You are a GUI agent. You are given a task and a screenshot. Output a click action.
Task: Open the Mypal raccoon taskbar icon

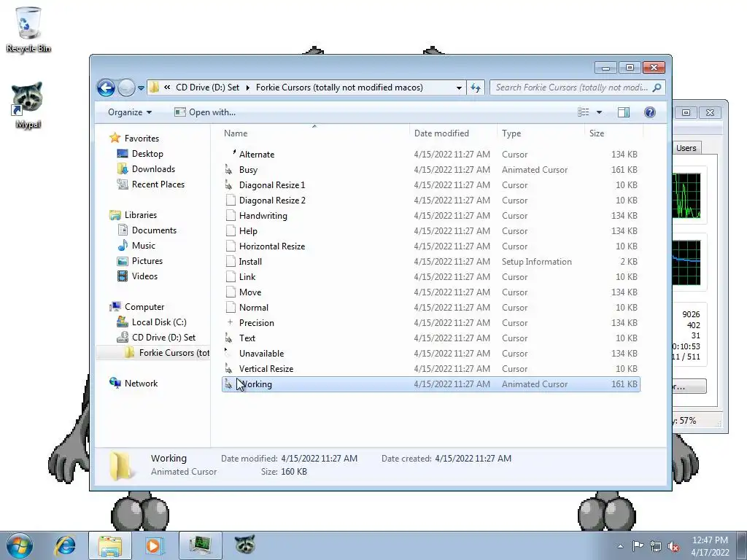pos(245,545)
